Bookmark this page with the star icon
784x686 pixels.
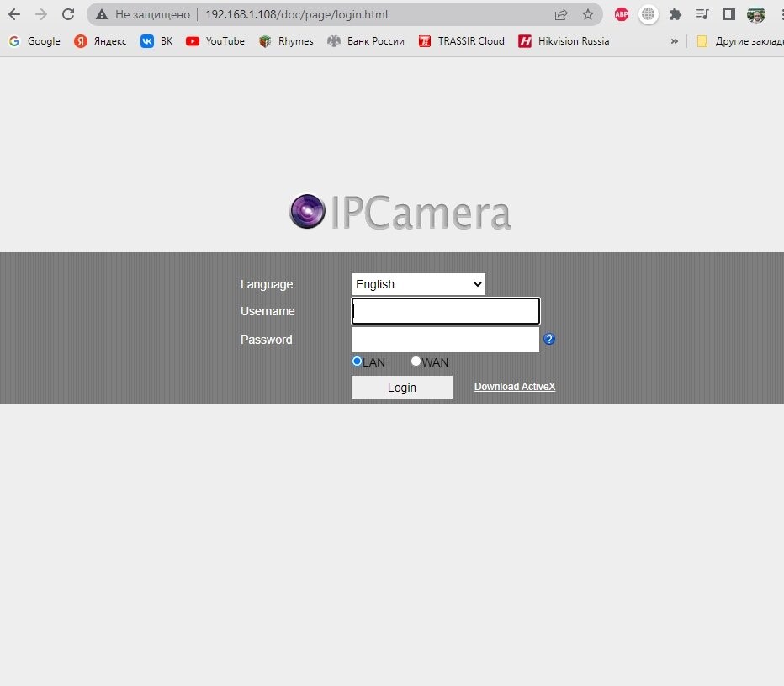(588, 14)
